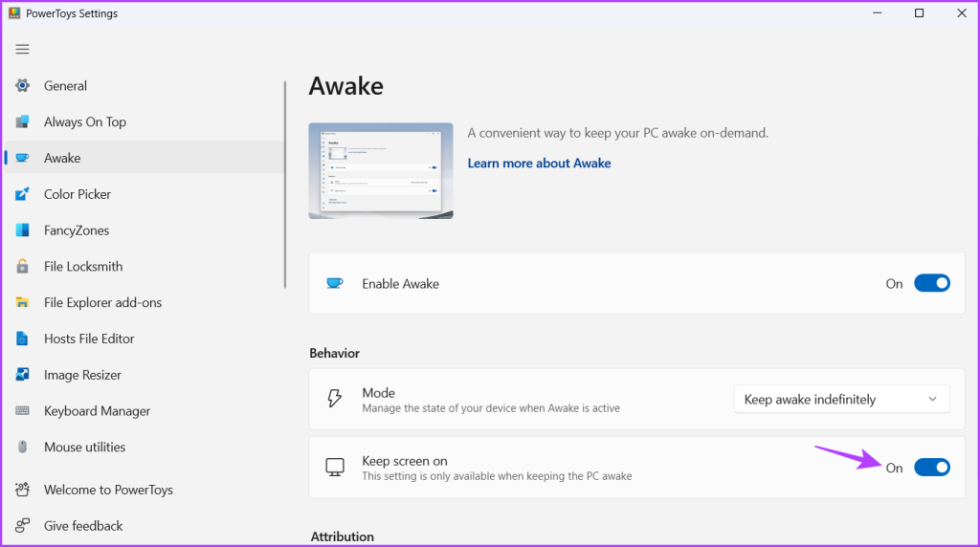Click the FancyZones icon

(x=23, y=230)
